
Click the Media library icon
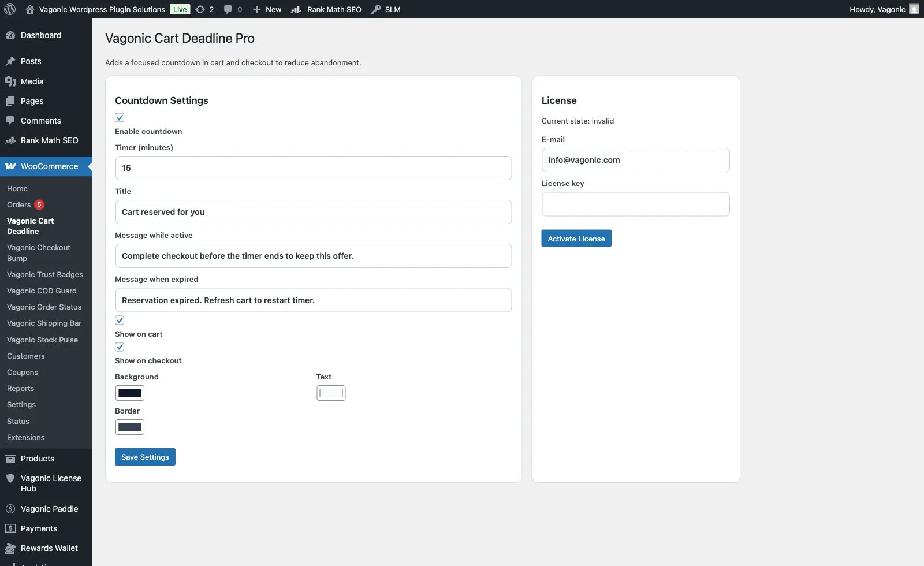[x=10, y=81]
